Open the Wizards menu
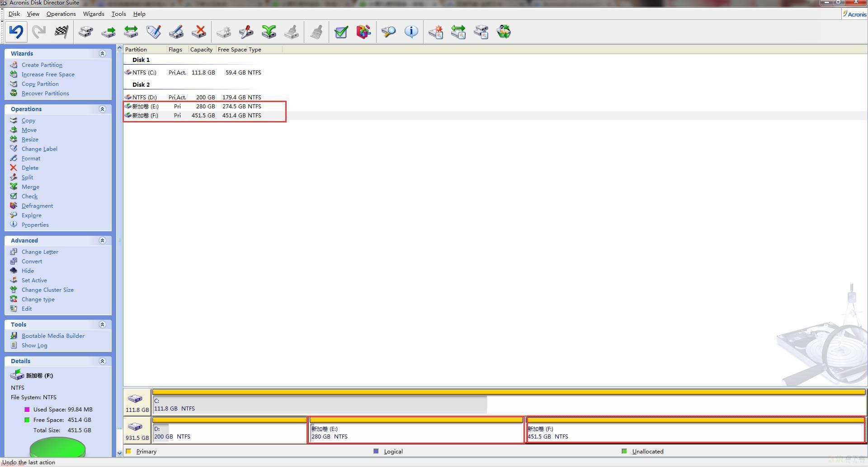 point(94,14)
